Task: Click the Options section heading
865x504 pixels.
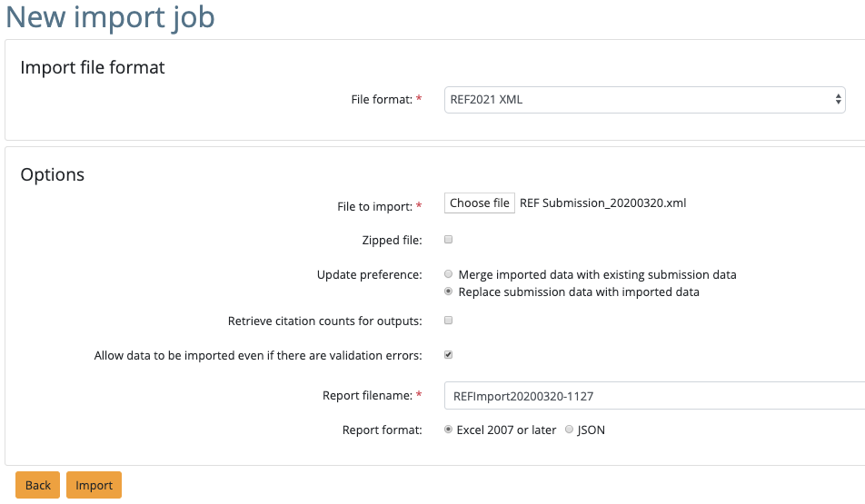Action: pos(53,174)
